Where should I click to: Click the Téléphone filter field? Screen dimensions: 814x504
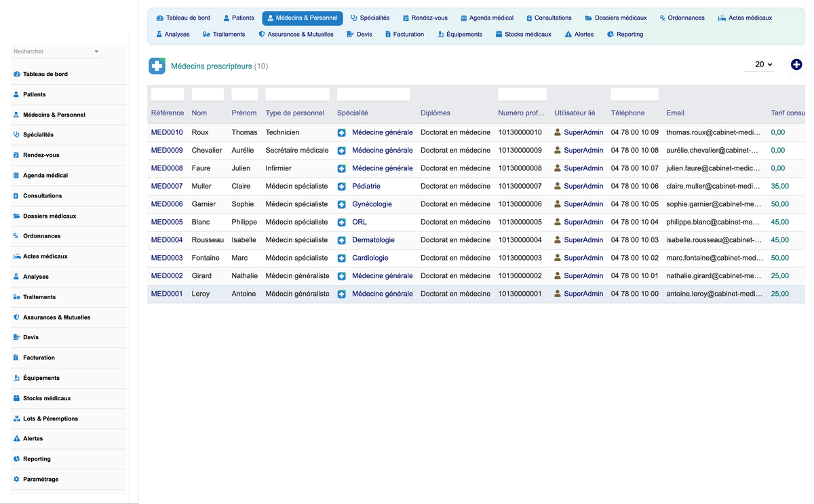coord(635,94)
